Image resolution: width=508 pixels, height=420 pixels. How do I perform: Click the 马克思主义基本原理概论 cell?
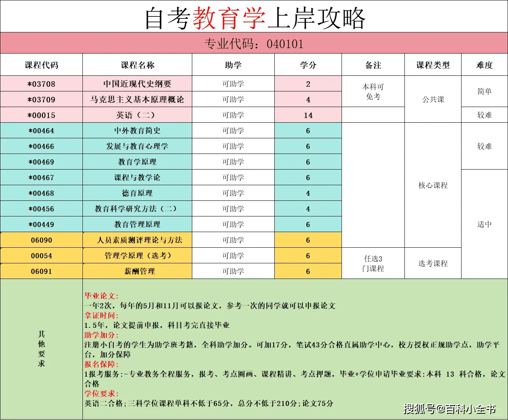pyautogui.click(x=138, y=99)
